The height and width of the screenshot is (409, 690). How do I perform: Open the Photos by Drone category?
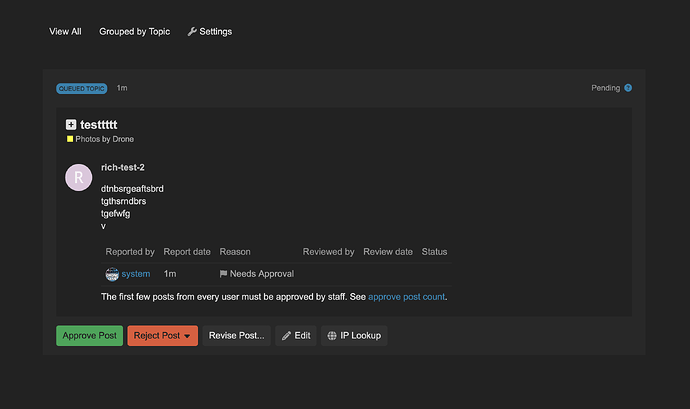click(104, 139)
